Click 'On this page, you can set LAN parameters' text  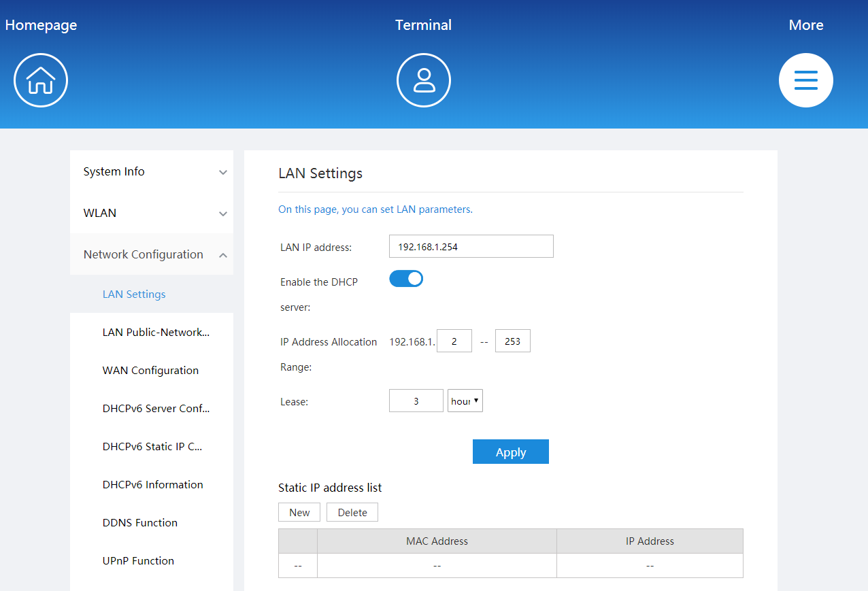[x=375, y=209]
